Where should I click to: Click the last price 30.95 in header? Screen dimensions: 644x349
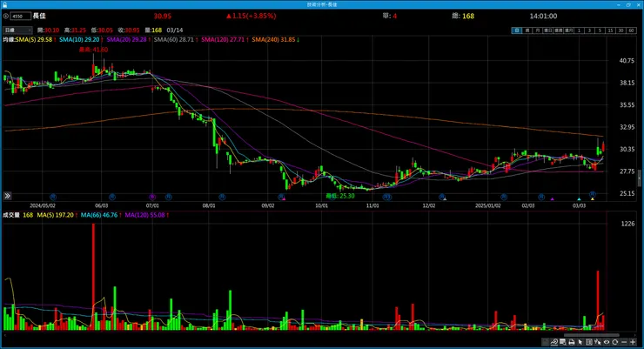click(x=163, y=16)
